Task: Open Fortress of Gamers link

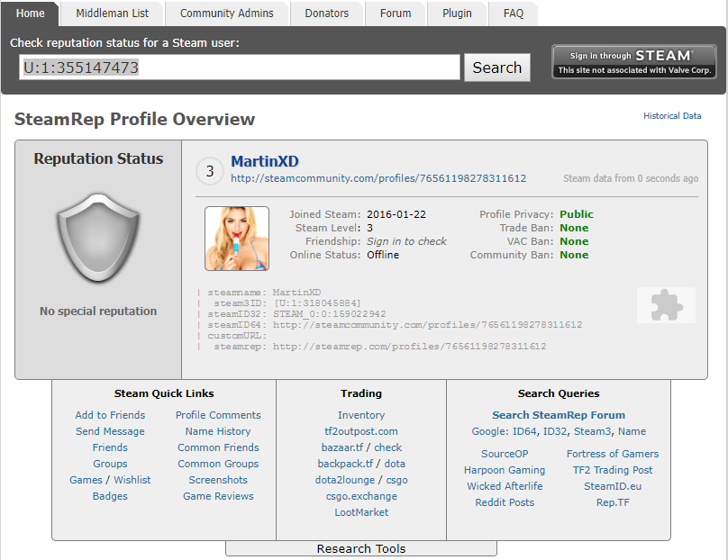Action: pyautogui.click(x=613, y=454)
